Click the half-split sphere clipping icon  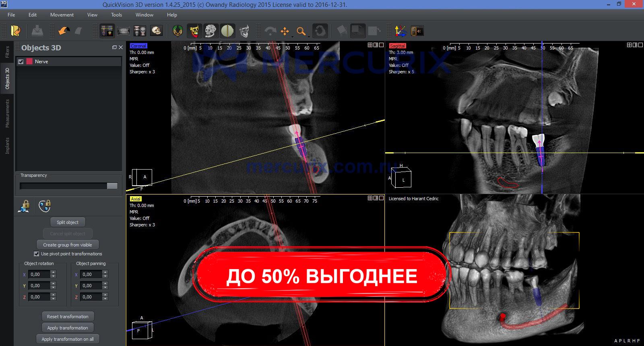(227, 31)
